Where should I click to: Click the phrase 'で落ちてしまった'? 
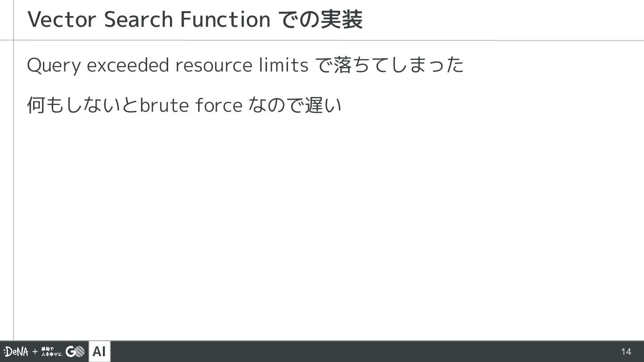point(390,65)
